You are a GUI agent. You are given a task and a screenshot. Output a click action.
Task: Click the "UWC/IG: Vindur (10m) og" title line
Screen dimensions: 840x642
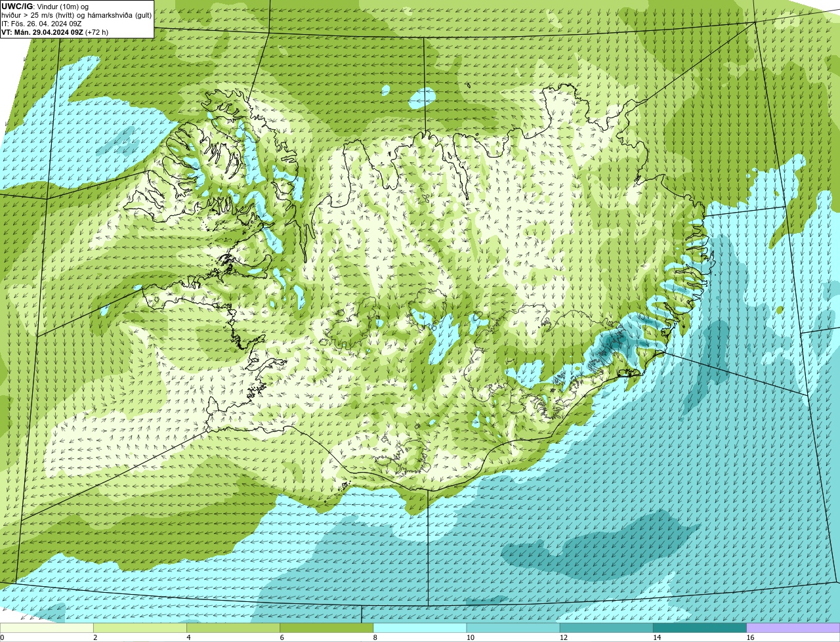point(45,7)
